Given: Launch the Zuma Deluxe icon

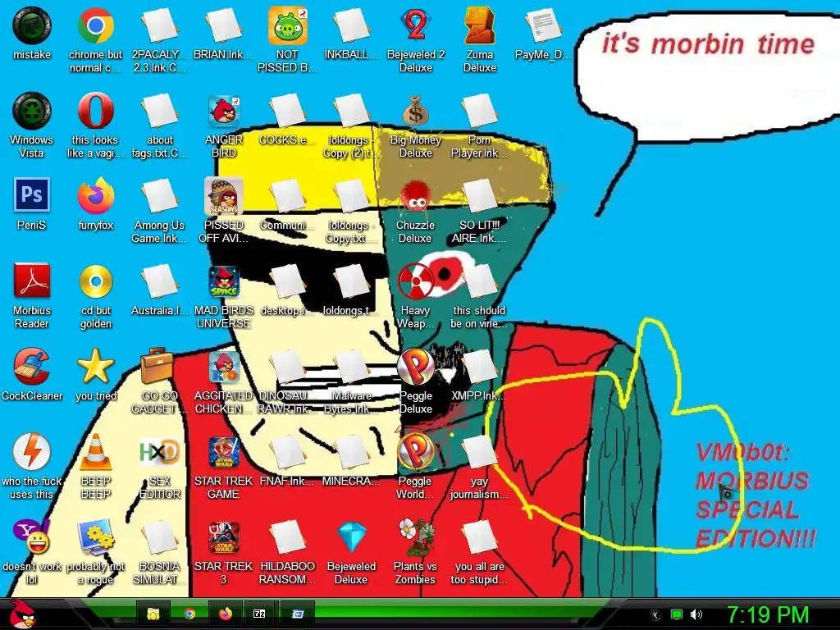Looking at the screenshot, I should (479, 25).
